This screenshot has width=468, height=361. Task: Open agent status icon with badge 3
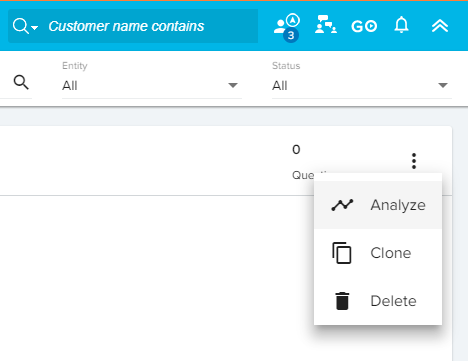287,27
